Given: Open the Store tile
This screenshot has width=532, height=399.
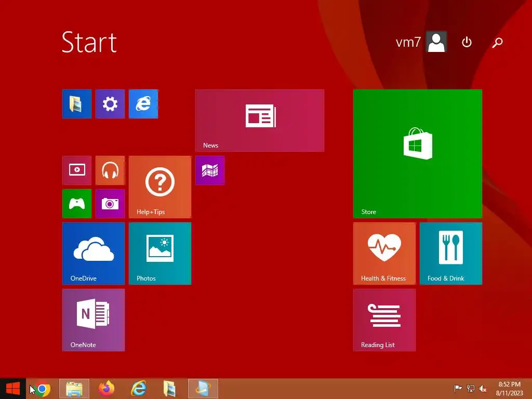Looking at the screenshot, I should [418, 154].
